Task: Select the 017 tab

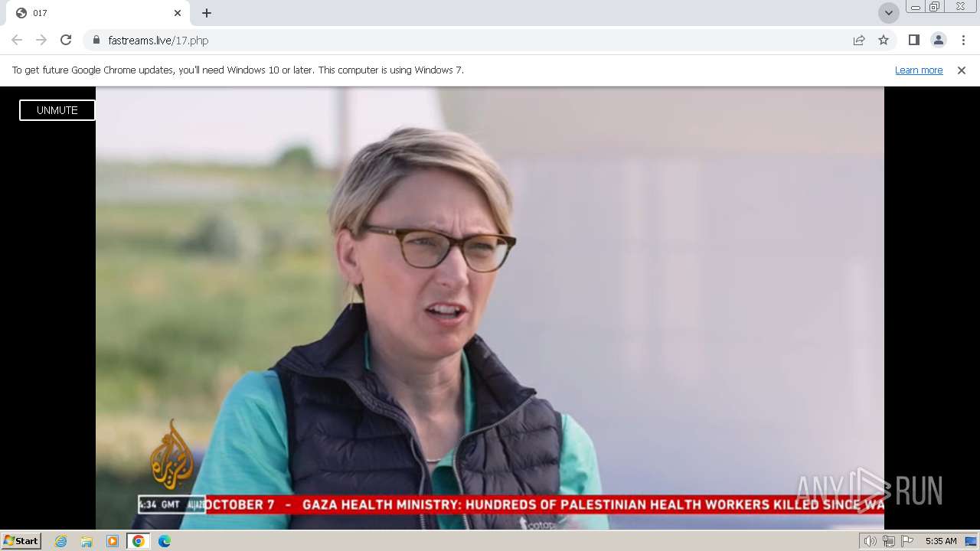Action: [100, 13]
